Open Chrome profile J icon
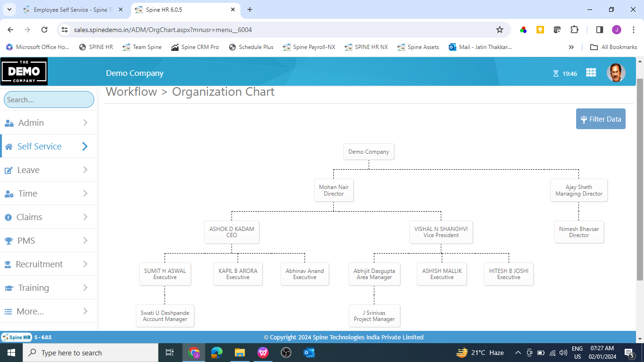The image size is (644, 362). coord(617,30)
